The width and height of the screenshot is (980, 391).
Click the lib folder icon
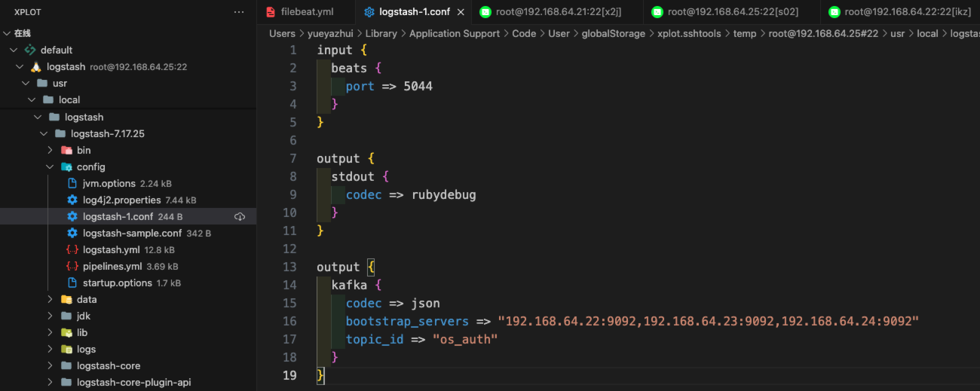66,333
